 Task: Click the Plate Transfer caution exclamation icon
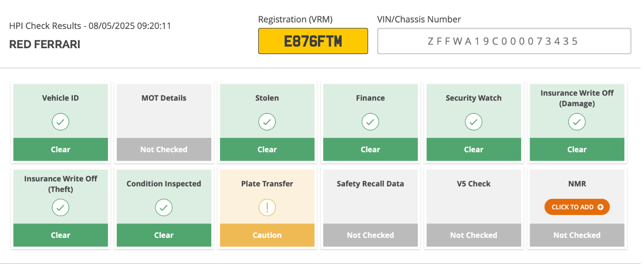(x=267, y=207)
